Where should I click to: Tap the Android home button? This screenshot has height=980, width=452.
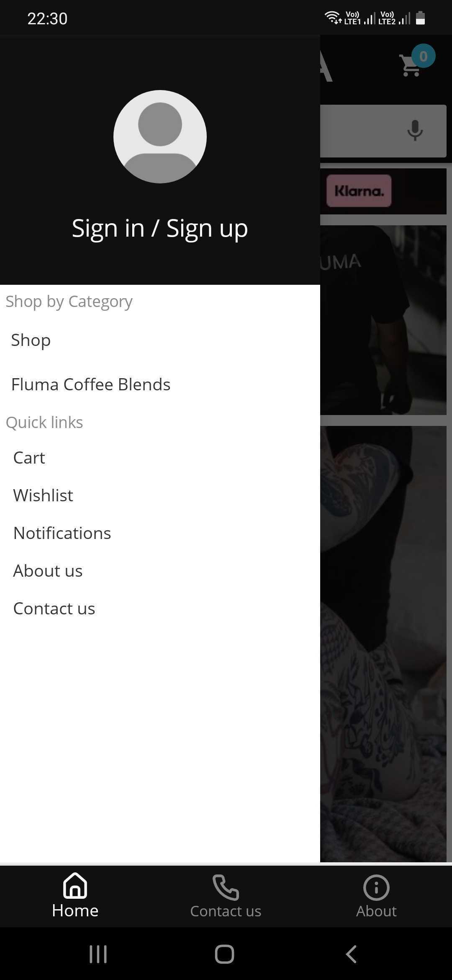(x=224, y=954)
